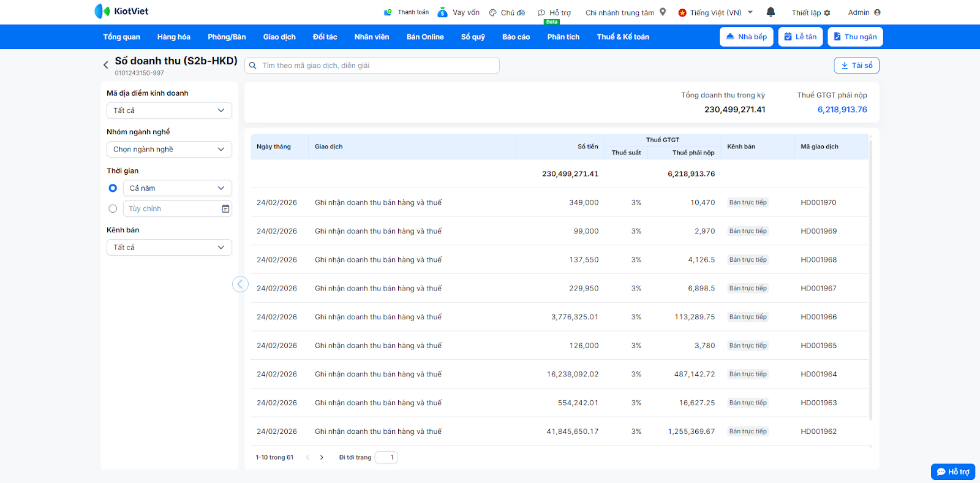
Task: Expand the Kênh bán dropdown
Action: [x=169, y=248]
